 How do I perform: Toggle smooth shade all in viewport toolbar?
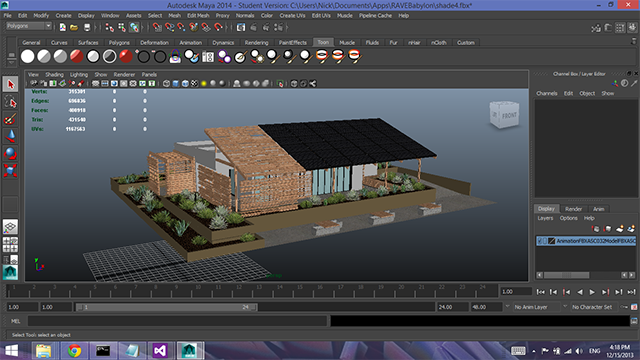click(176, 84)
